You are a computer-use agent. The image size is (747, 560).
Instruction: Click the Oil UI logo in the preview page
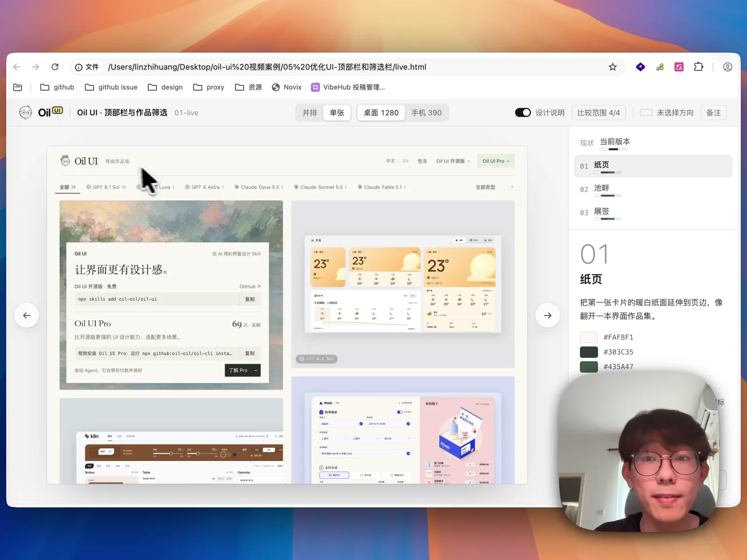point(79,161)
